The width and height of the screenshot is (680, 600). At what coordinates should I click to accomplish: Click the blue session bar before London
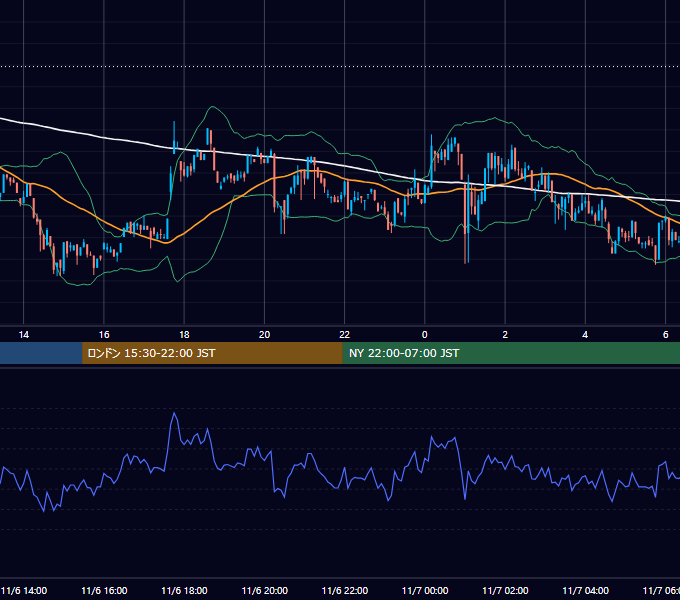[x=41, y=353]
